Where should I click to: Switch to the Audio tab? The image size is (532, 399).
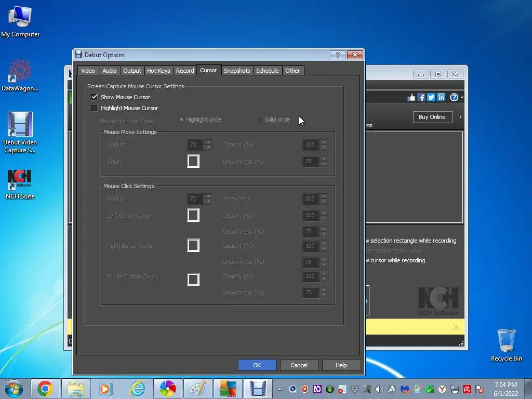pos(109,71)
